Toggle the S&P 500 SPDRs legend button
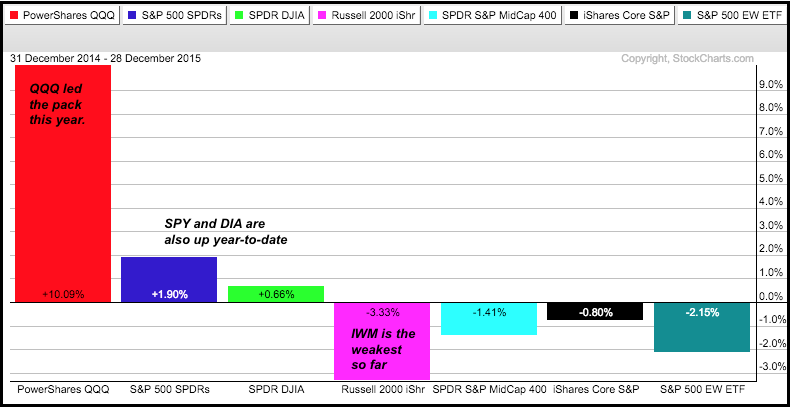 coord(175,15)
